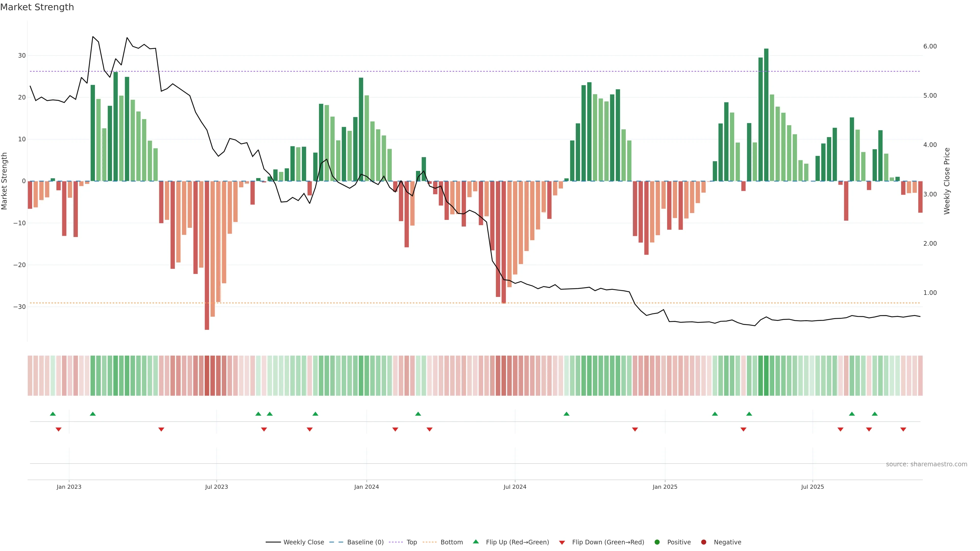Click the 6.00 Weekly Close Price axis label
Image resolution: width=980 pixels, height=551 pixels.
click(x=930, y=46)
